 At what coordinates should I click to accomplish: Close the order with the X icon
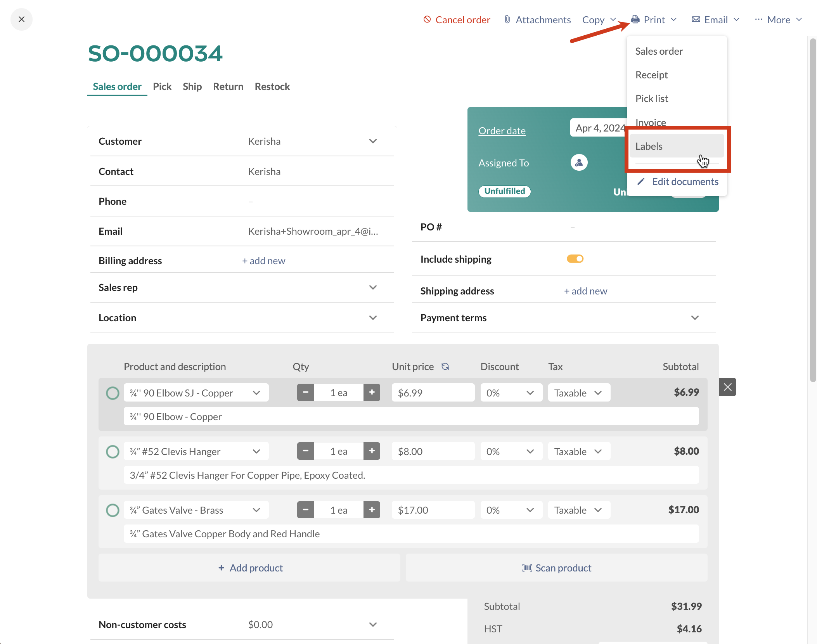21,19
